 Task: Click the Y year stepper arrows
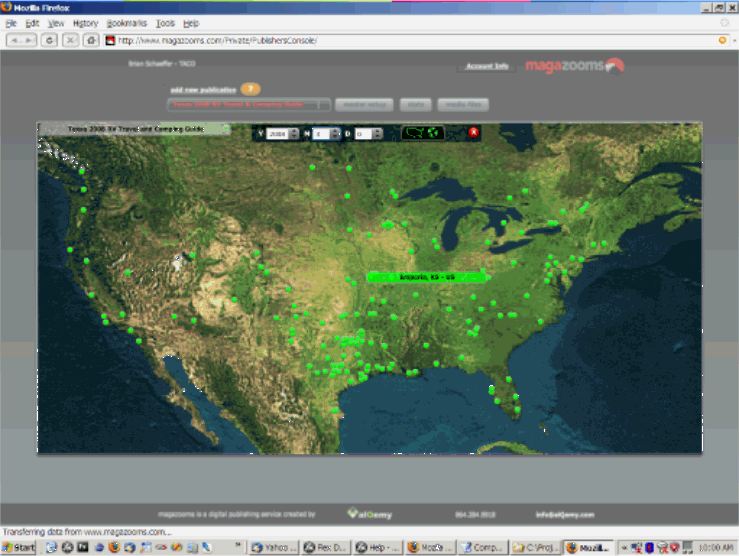(293, 133)
